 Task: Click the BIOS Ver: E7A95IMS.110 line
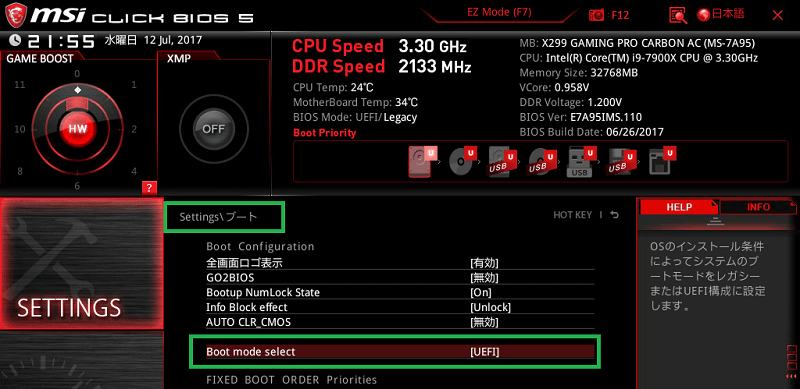click(x=581, y=117)
